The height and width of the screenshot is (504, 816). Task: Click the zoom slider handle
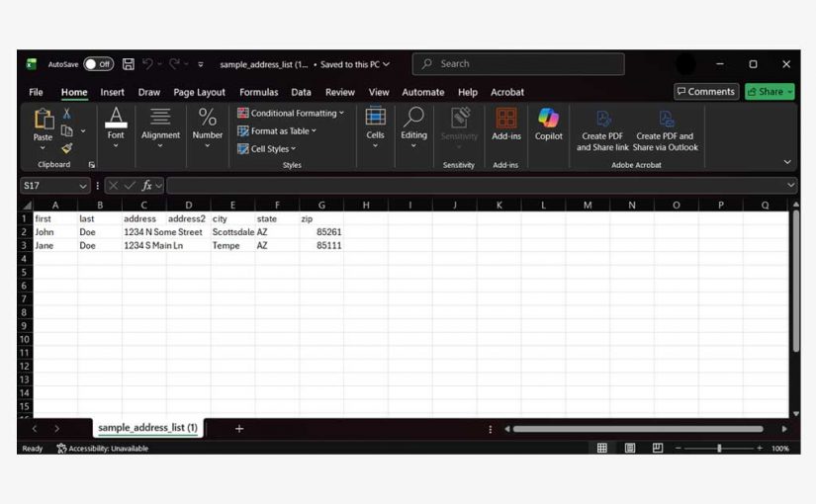719,448
